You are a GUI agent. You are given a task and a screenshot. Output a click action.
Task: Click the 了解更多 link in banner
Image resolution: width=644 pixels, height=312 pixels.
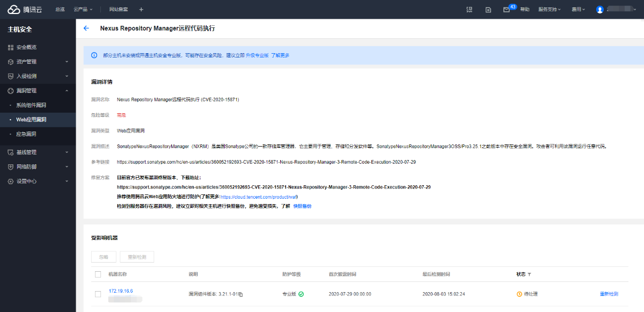click(280, 55)
